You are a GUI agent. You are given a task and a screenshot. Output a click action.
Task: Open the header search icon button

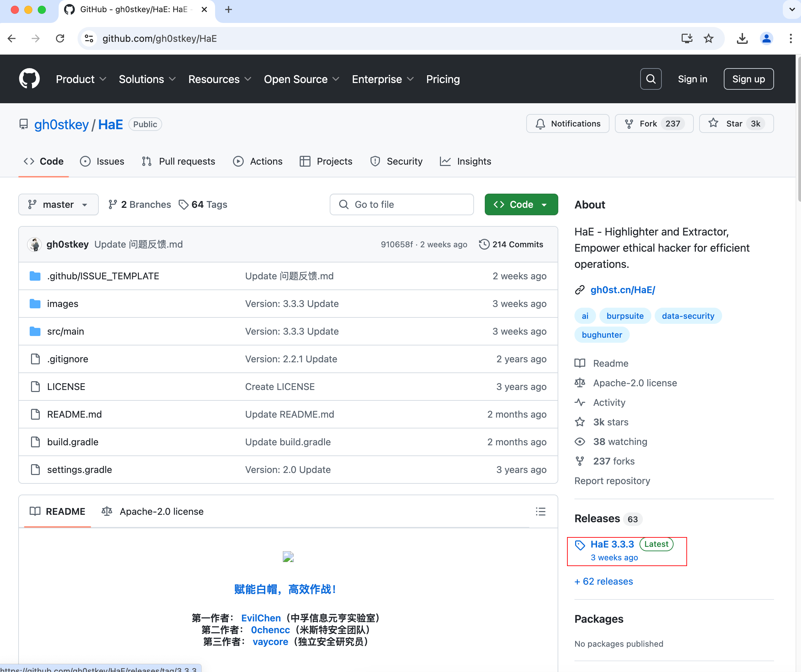(x=650, y=79)
